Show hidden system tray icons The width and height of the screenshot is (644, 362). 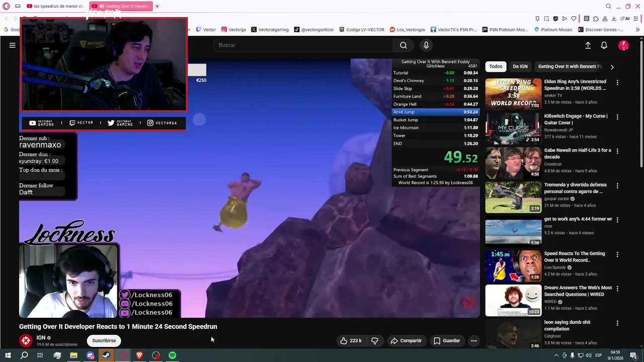click(x=556, y=355)
